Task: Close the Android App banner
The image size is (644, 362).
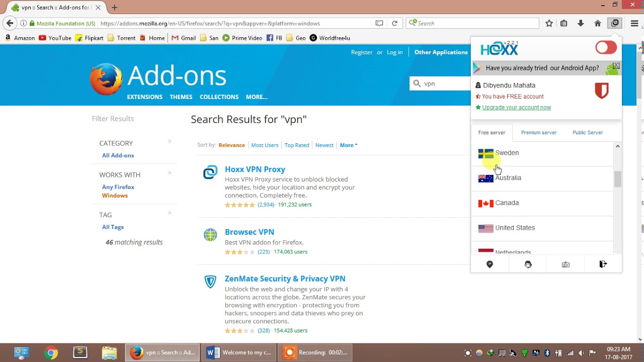Action: 616,66
